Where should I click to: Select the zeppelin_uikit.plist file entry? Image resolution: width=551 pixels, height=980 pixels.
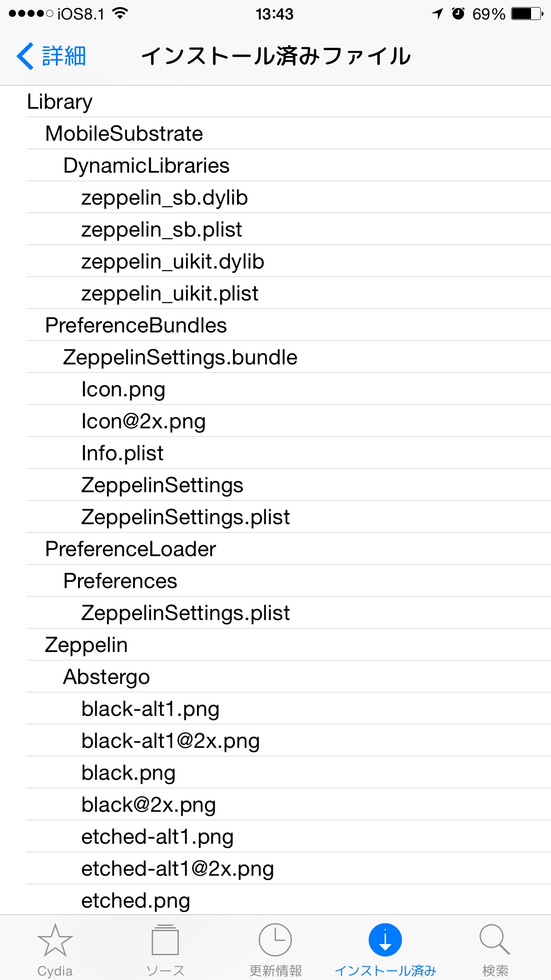pyautogui.click(x=289, y=293)
